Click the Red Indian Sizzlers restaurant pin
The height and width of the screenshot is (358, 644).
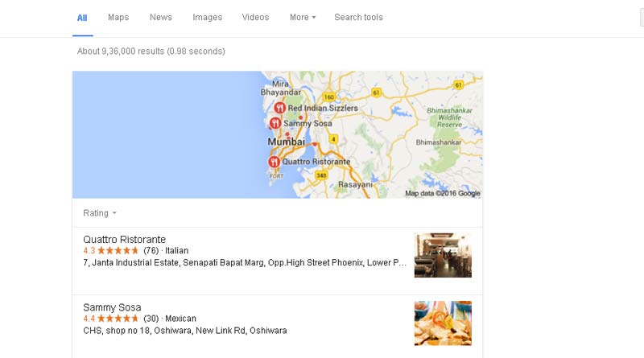[x=279, y=108]
